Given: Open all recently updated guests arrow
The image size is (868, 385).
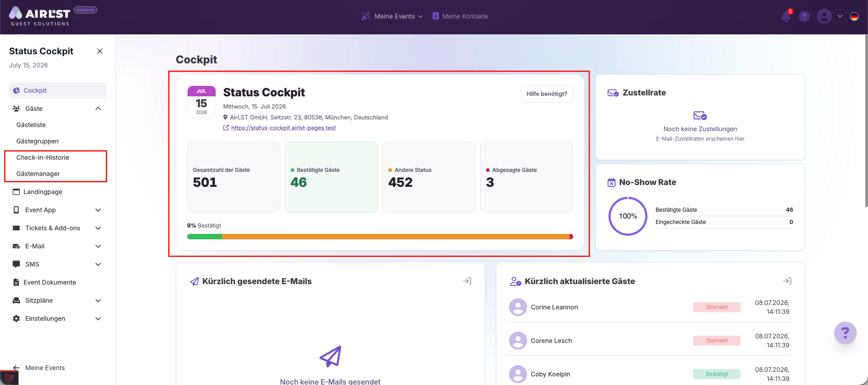Looking at the screenshot, I should [787, 281].
